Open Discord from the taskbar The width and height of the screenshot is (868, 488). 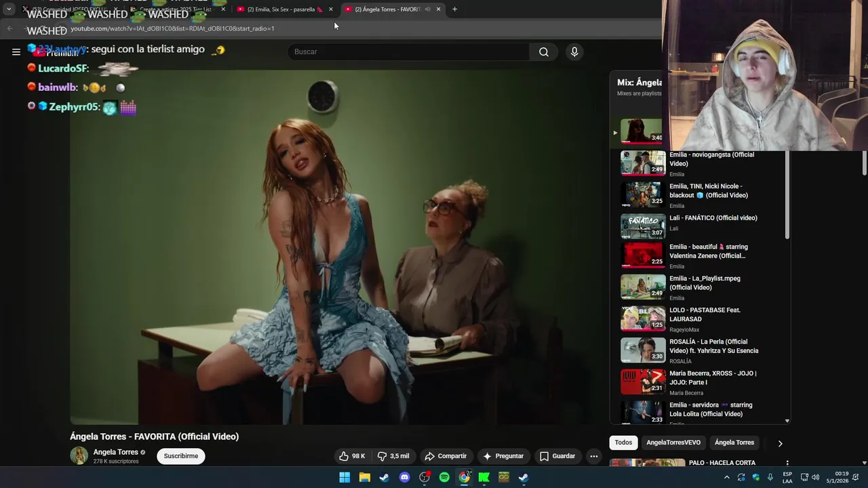tap(405, 477)
